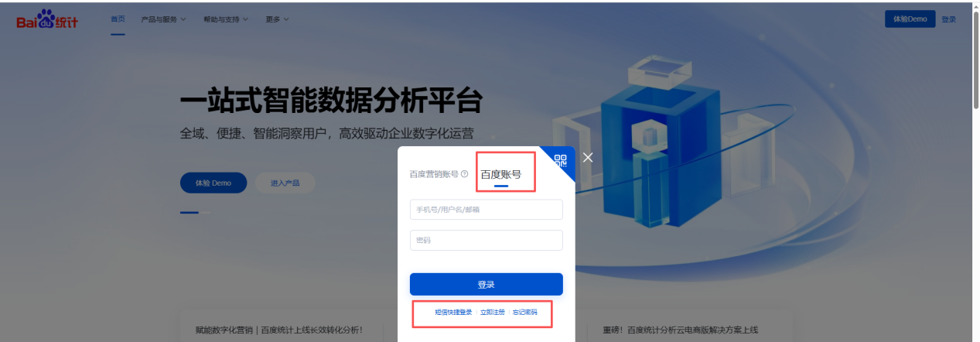Select the 百度账号 login tab

click(501, 174)
